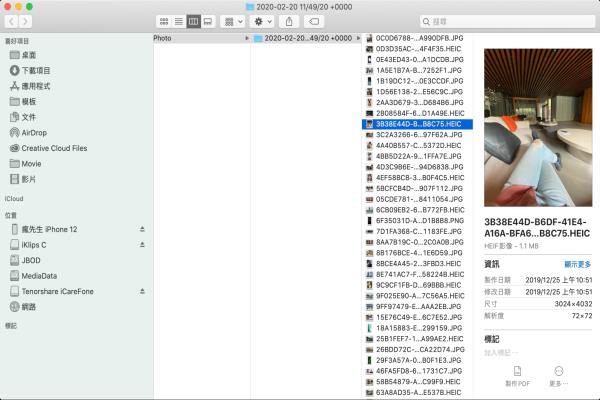Select file 3C2A3266-6...97F62A.JPG
The image size is (600, 400).
click(x=417, y=135)
